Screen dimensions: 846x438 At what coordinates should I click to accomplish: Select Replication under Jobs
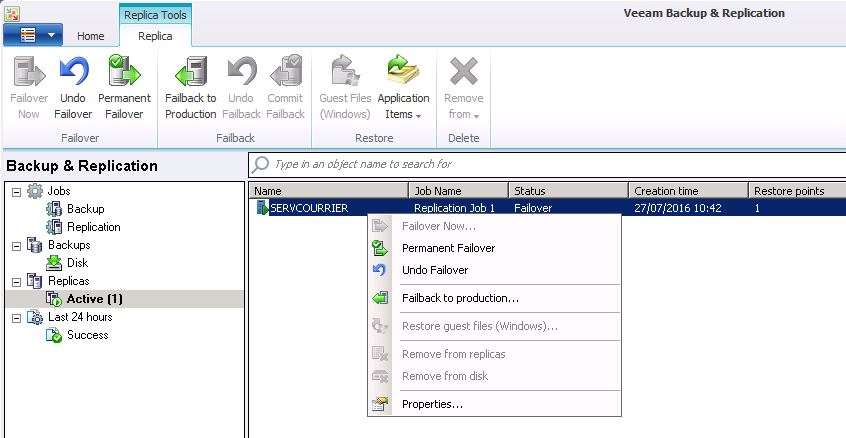pyautogui.click(x=94, y=227)
